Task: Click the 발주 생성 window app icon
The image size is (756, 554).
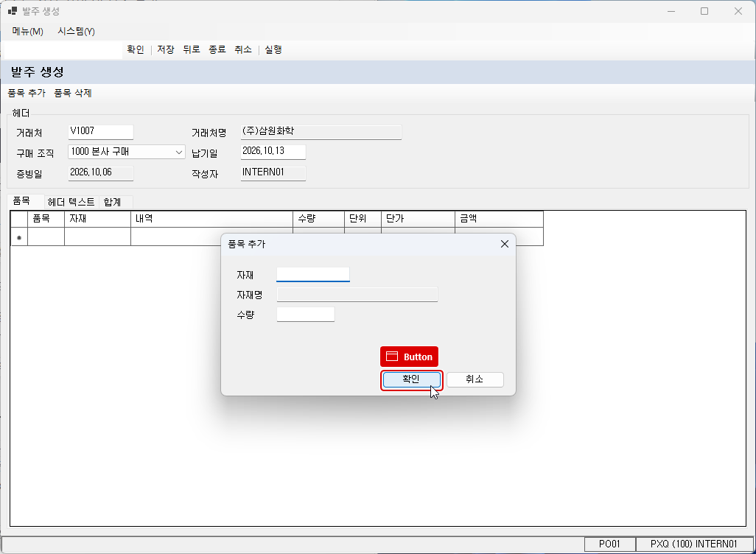Action: (x=13, y=10)
